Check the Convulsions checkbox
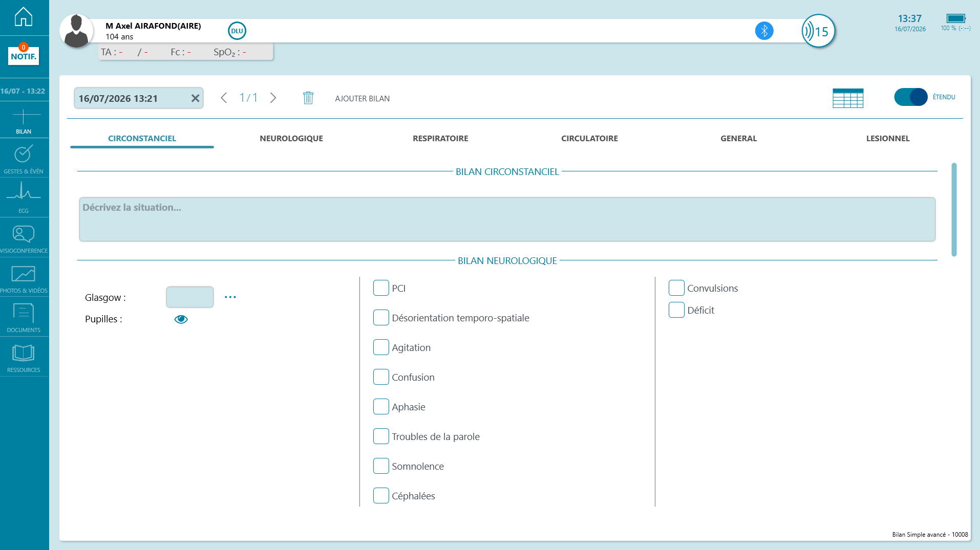 point(676,288)
